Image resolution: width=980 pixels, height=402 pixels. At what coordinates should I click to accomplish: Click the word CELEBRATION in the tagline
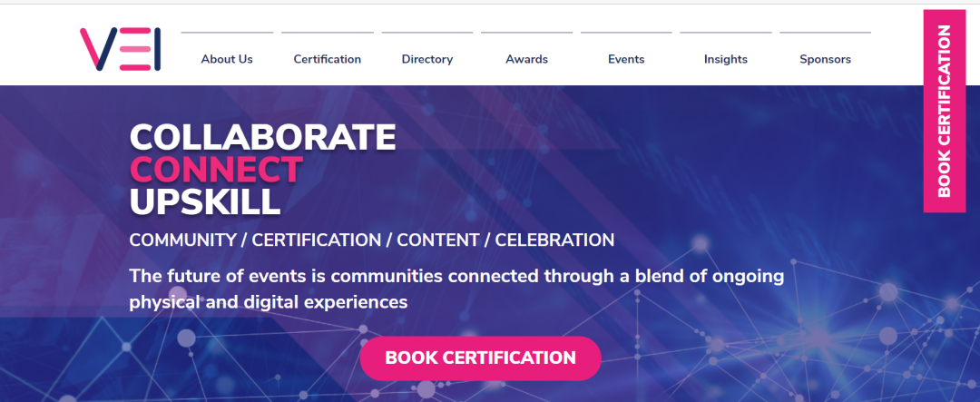pos(554,240)
